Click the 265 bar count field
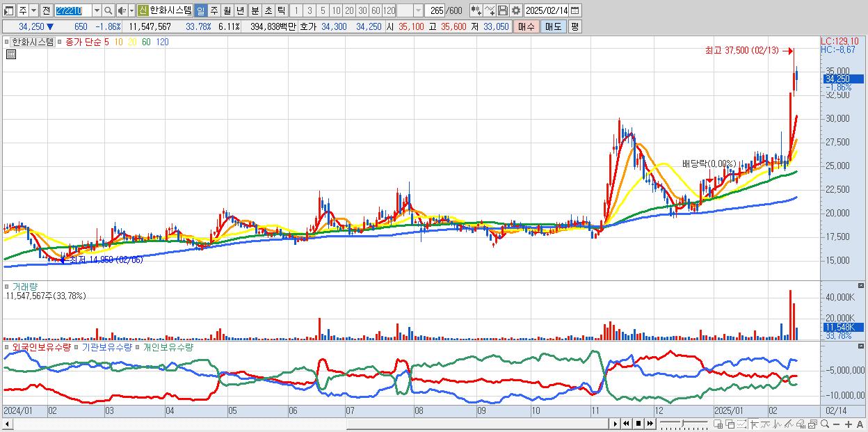 pos(435,10)
